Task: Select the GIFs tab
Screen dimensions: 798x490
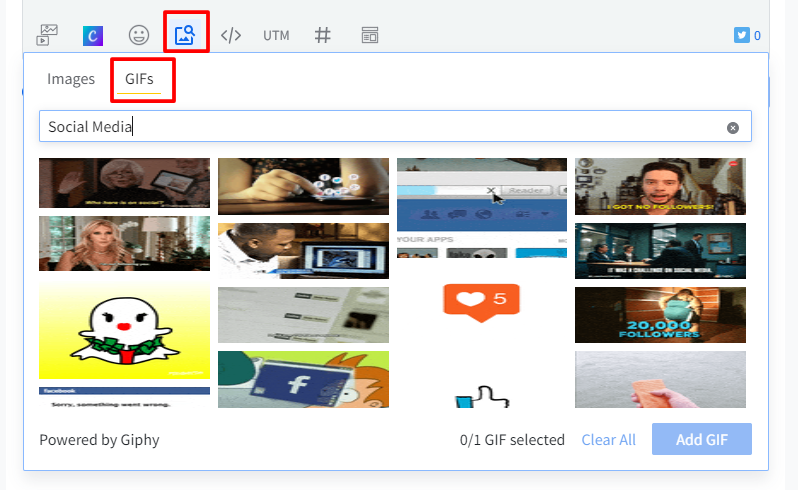Action: [x=139, y=79]
